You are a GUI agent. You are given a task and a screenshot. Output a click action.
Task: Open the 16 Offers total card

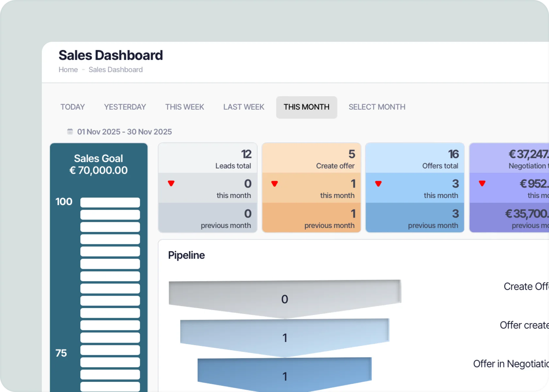tap(415, 188)
